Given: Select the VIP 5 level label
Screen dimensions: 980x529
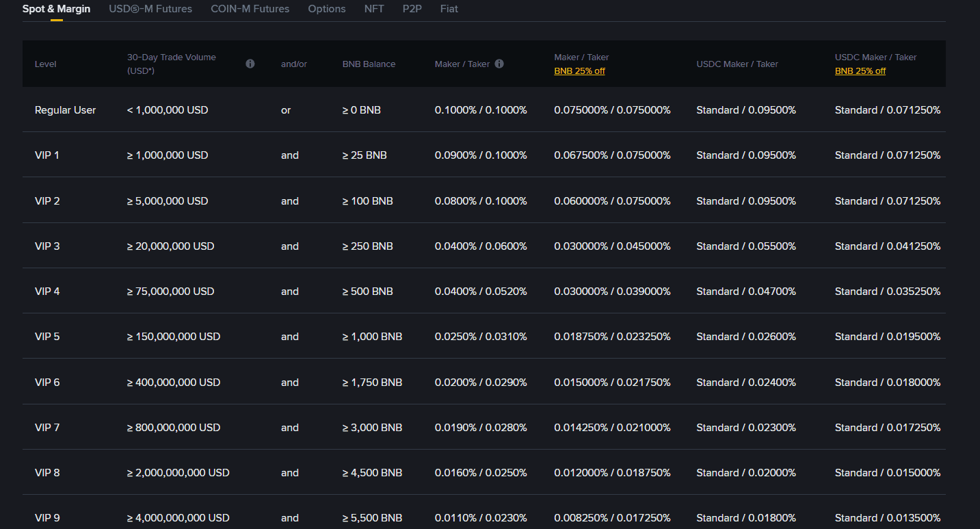Looking at the screenshot, I should pyautogui.click(x=47, y=337).
